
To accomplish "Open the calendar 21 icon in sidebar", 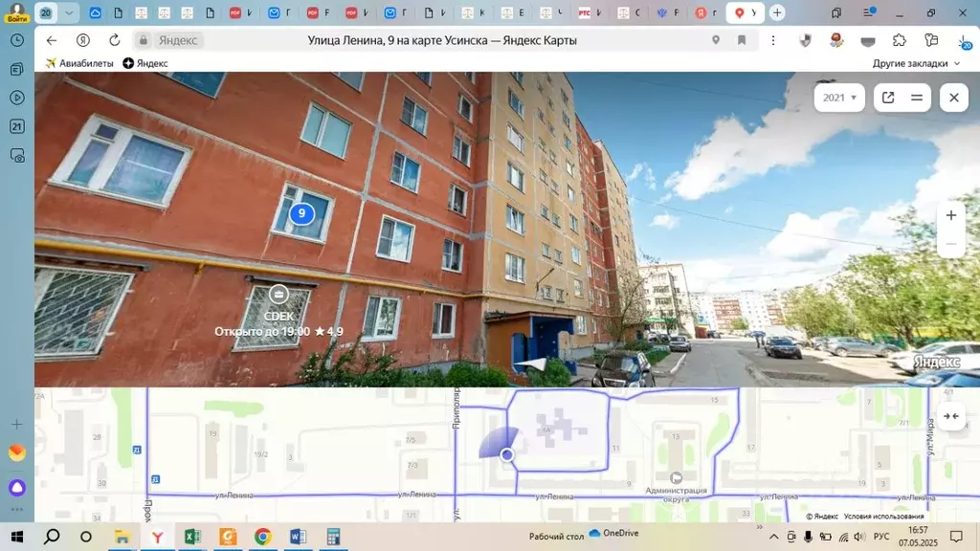I will tap(17, 126).
